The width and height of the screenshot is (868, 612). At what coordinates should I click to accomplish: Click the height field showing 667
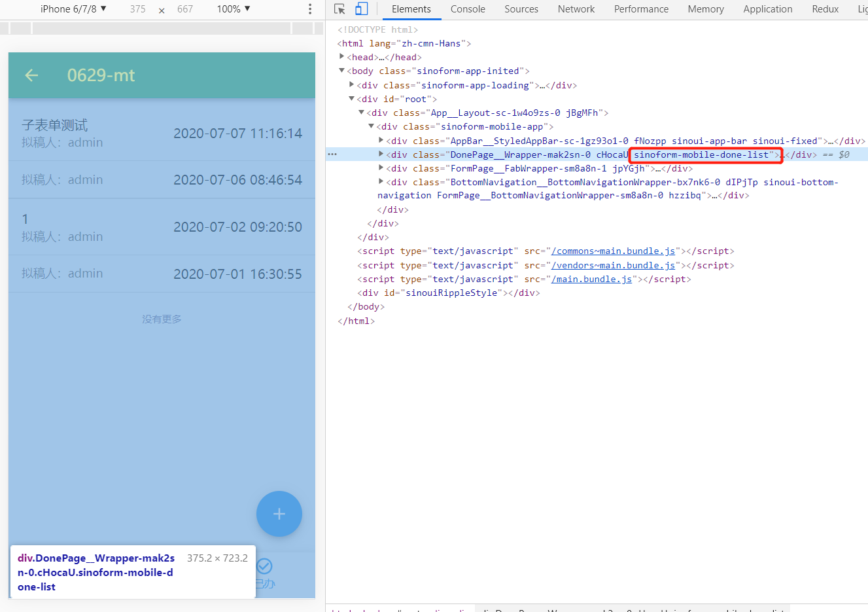pyautogui.click(x=185, y=9)
